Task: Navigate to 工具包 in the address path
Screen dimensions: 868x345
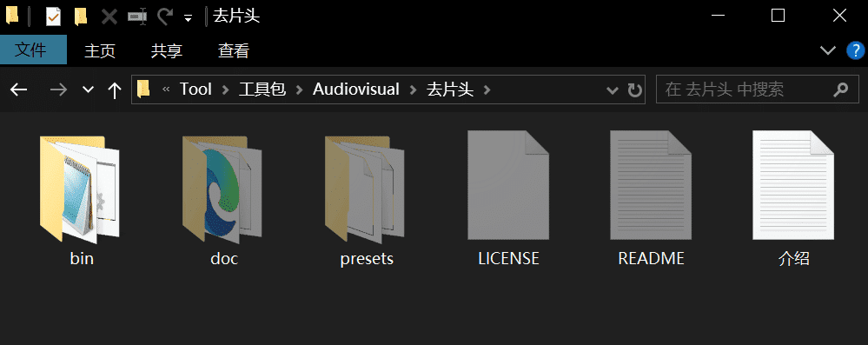Action: [x=262, y=90]
